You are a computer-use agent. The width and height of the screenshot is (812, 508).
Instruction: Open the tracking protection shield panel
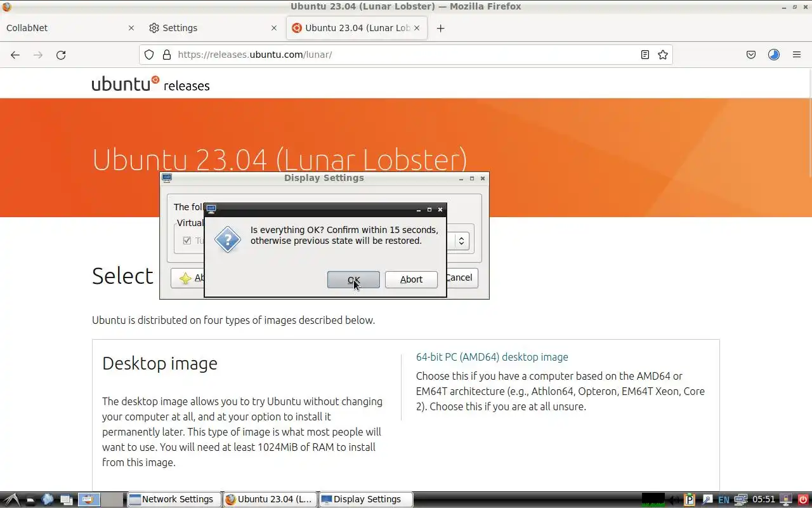click(149, 55)
